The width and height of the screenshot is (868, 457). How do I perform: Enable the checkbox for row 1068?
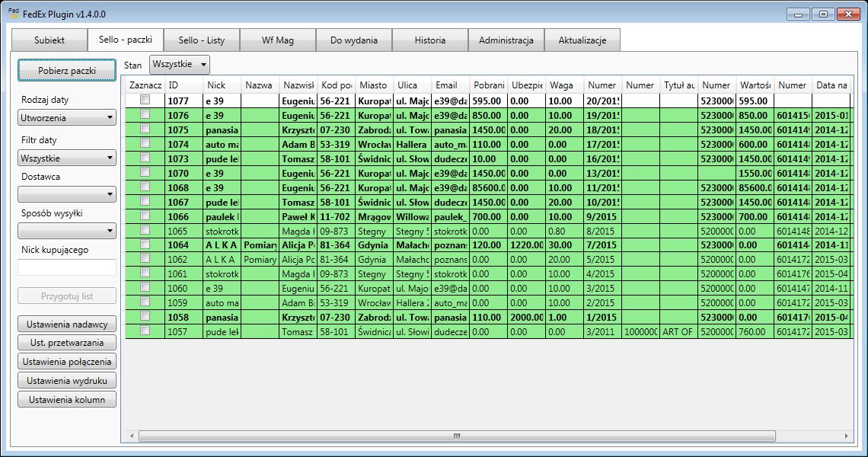click(145, 186)
